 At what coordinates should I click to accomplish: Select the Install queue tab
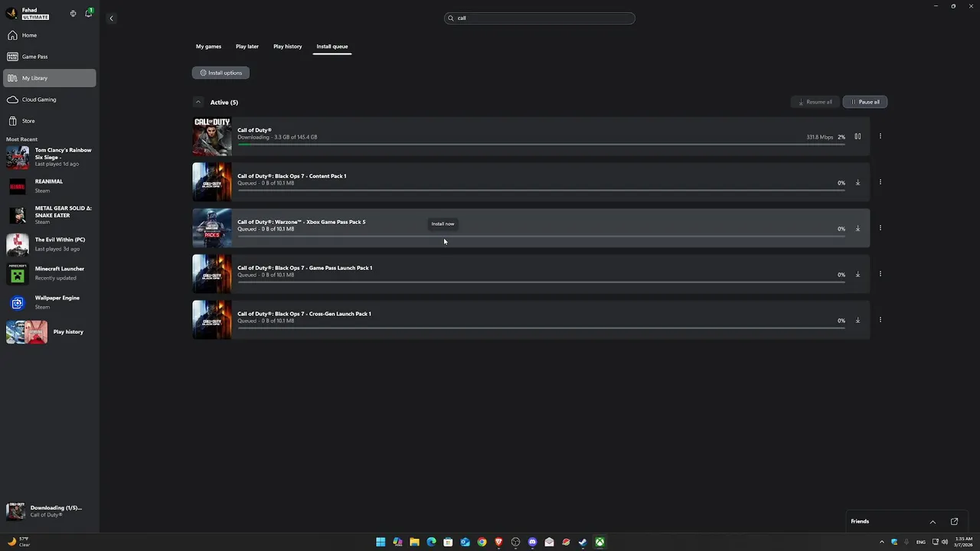[x=332, y=47]
